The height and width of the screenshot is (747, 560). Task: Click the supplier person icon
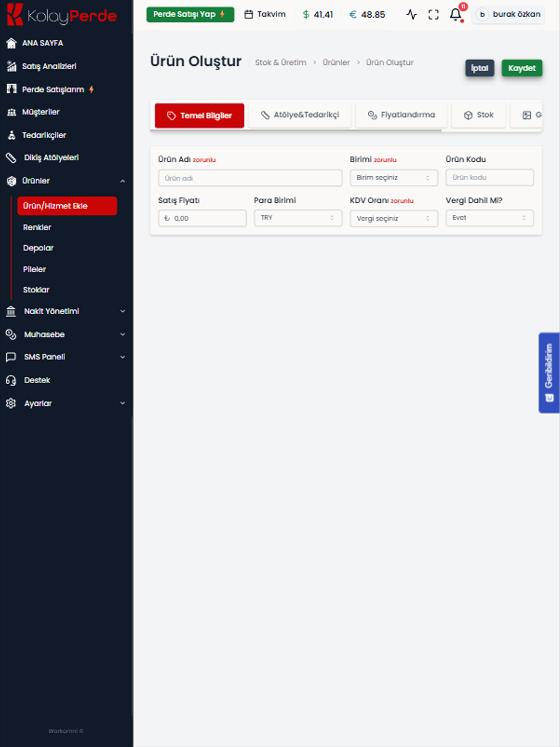(11, 135)
